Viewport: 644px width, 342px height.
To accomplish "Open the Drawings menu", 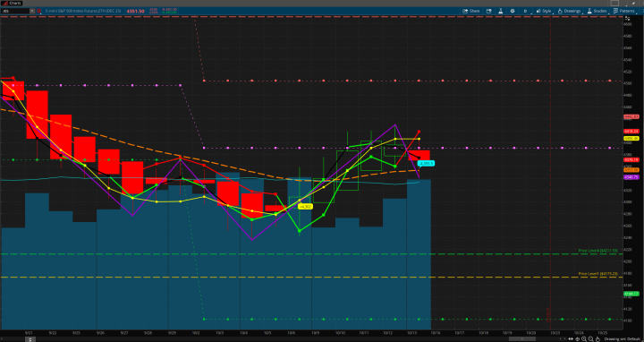I will [x=569, y=11].
